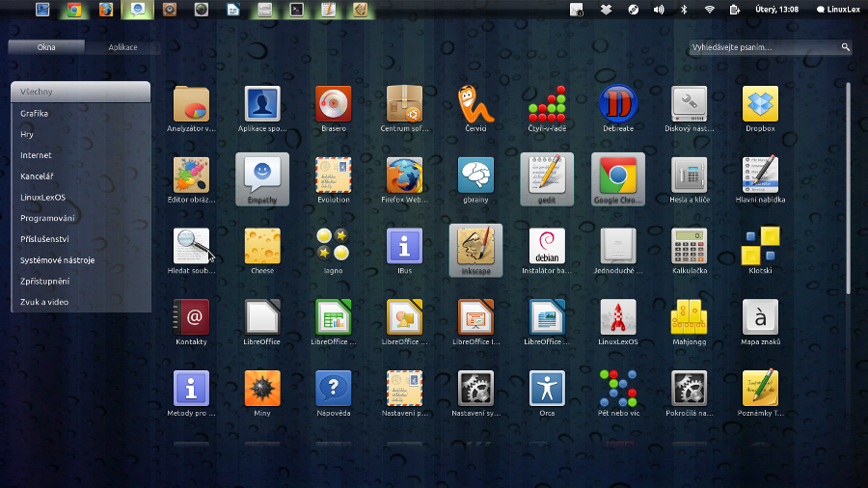868x488 pixels.
Task: Launch the IBus input app
Action: pyautogui.click(x=405, y=251)
